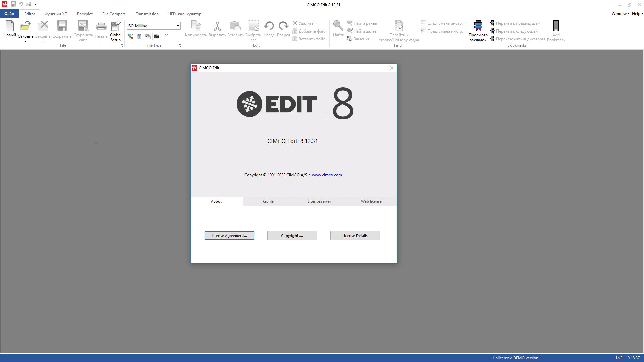Click the quick-access print icon in title bar
The height and width of the screenshot is (362, 644).
point(29,4)
